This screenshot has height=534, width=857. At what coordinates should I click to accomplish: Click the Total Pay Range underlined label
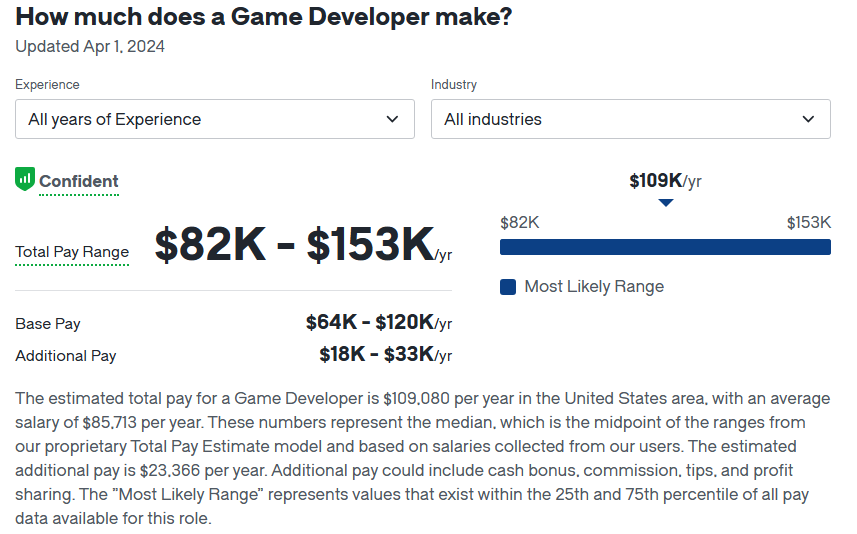point(72,252)
